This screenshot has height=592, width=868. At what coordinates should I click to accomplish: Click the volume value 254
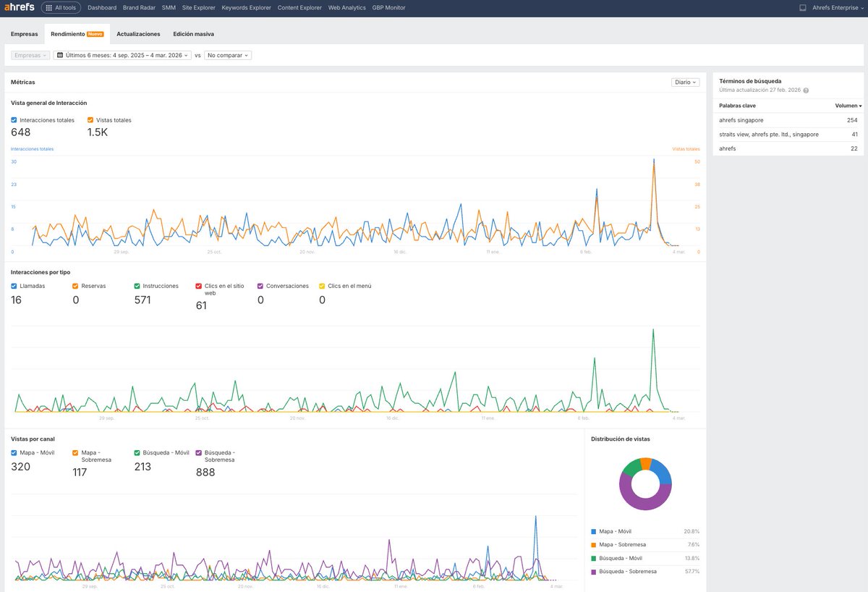pos(852,120)
